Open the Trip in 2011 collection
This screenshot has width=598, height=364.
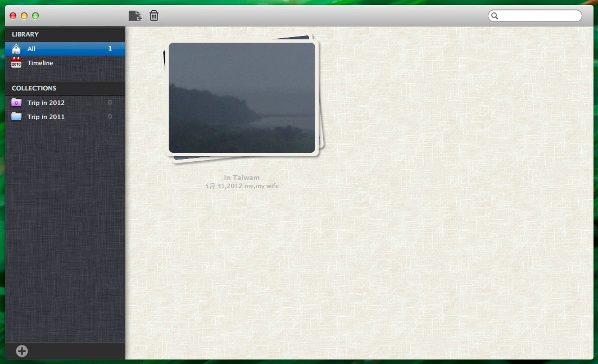[46, 117]
